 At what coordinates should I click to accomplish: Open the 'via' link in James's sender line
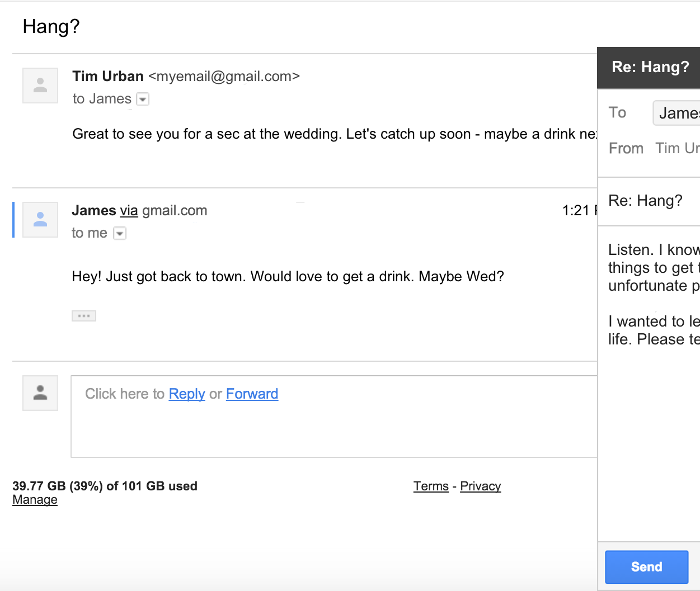point(129,211)
